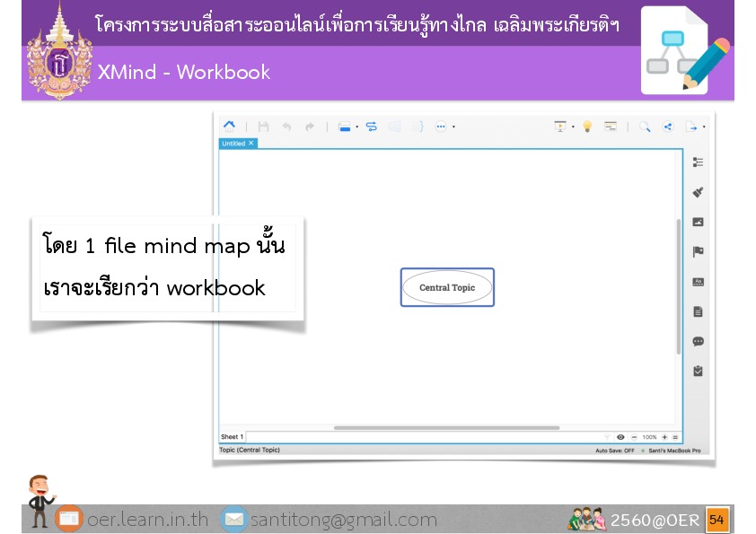Click the zoom in plus button
756x534 pixels.
pyautogui.click(x=664, y=437)
